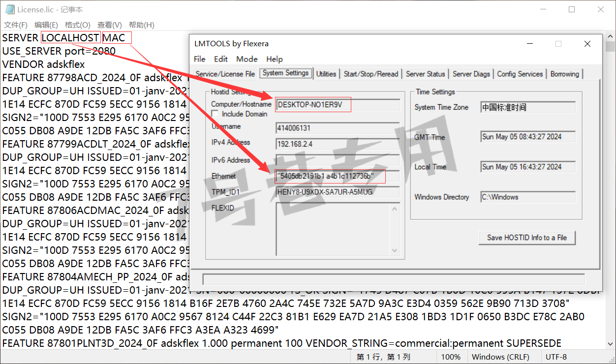616x364 pixels.
Task: Click the FLEXID list scroll-up arrow
Action: coord(396,209)
